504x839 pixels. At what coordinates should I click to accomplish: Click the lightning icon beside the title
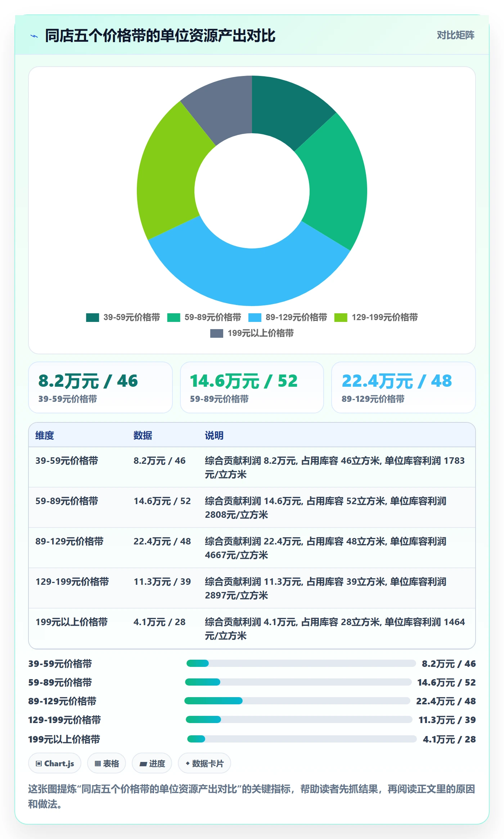[34, 36]
